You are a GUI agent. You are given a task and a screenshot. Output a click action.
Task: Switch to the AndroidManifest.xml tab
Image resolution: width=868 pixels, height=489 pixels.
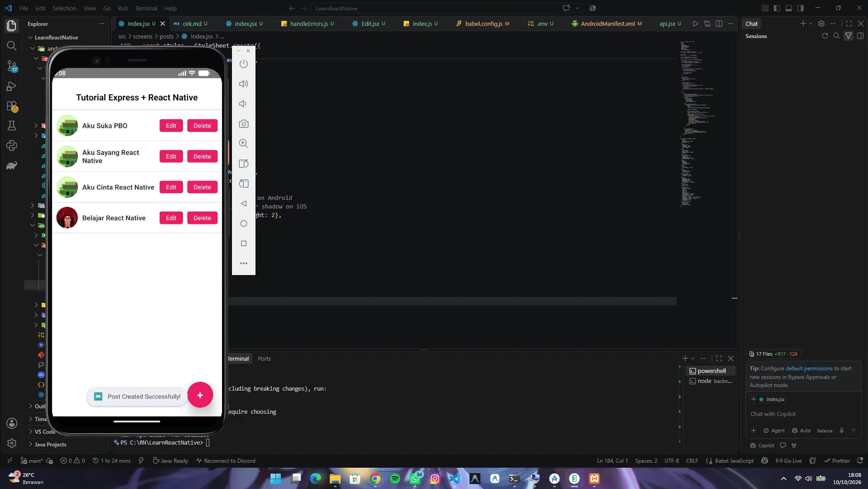pos(607,24)
